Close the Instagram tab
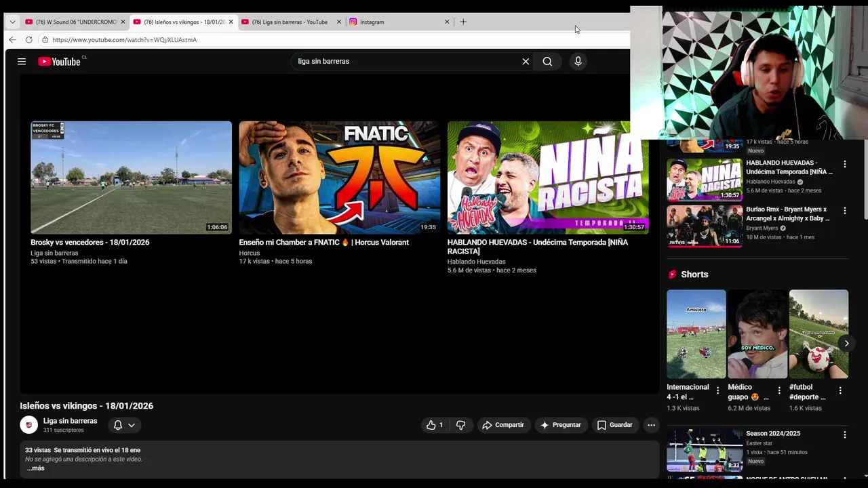The width and height of the screenshot is (868, 488). tap(447, 22)
